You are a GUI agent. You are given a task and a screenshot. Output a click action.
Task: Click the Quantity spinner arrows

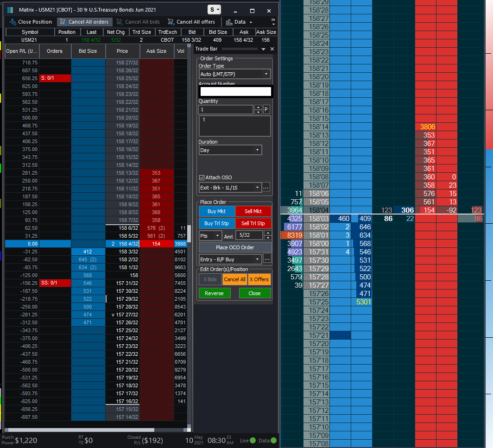coord(258,109)
